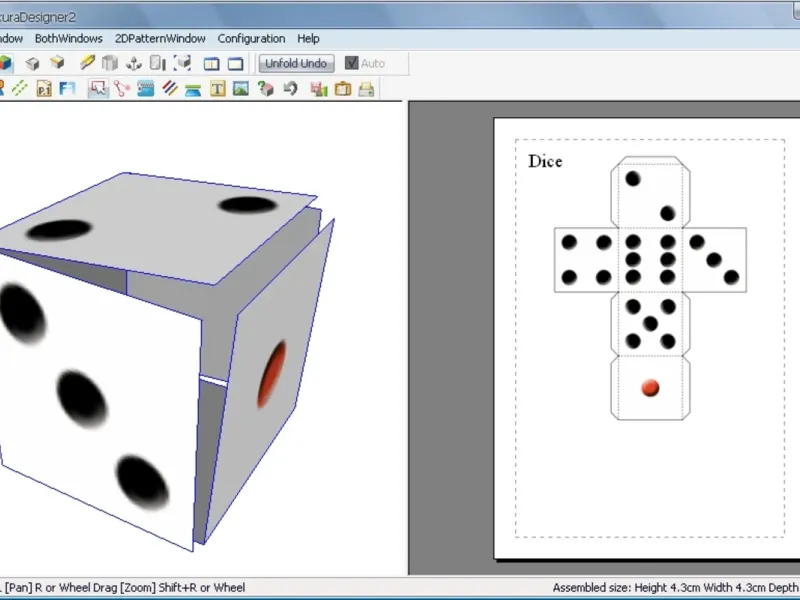Toggle the Auto checkbox
The height and width of the screenshot is (600, 800).
[352, 63]
